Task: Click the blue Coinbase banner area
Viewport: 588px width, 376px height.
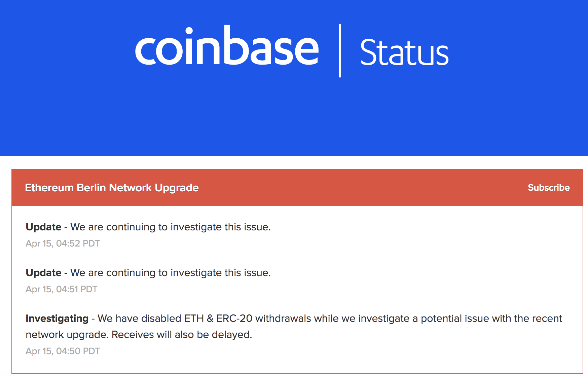Action: 294,118
